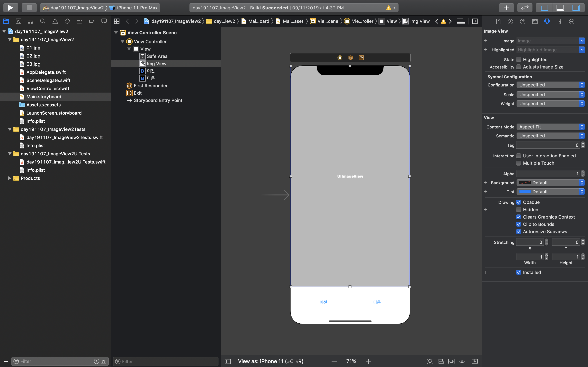Expand the Products folder

[10, 178]
